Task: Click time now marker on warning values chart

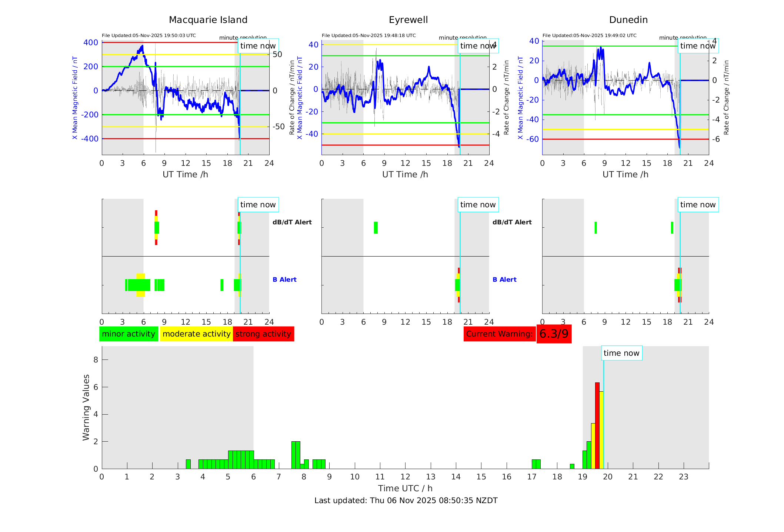Action: pyautogui.click(x=621, y=353)
